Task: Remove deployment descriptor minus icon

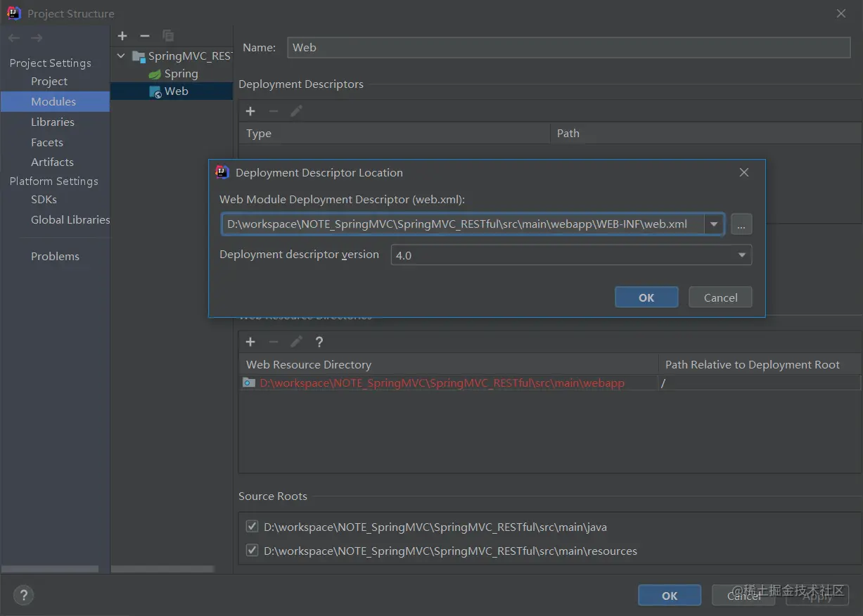Action: point(274,111)
